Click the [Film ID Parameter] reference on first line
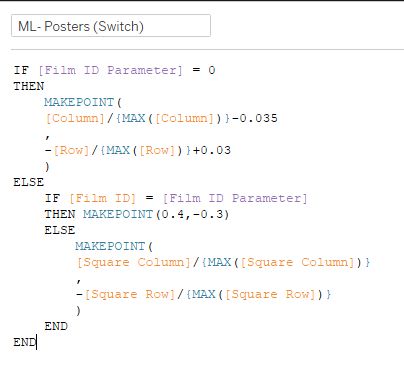404x367 pixels. (111, 70)
